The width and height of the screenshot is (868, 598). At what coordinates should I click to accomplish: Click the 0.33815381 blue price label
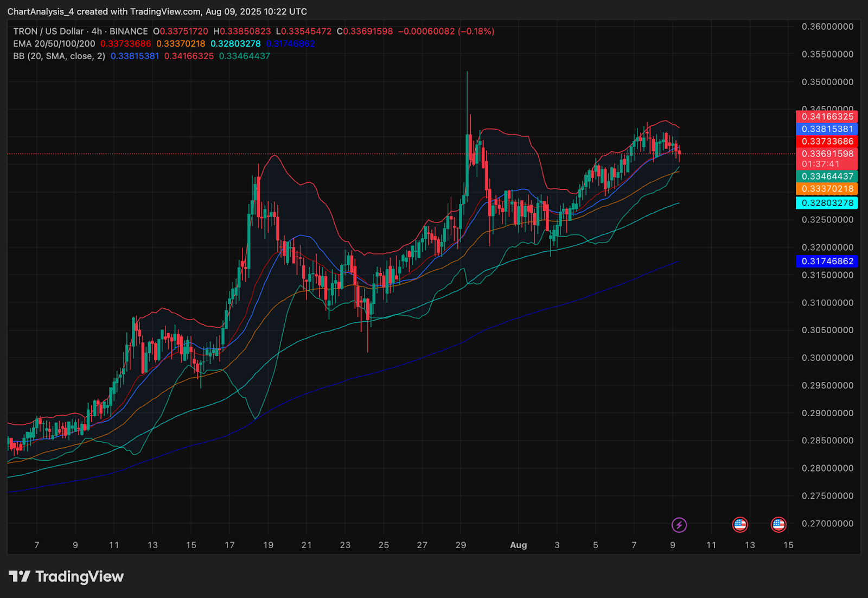tap(827, 129)
